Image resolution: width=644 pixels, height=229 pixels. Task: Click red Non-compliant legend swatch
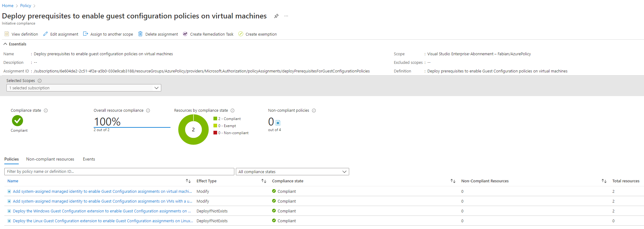[215, 133]
